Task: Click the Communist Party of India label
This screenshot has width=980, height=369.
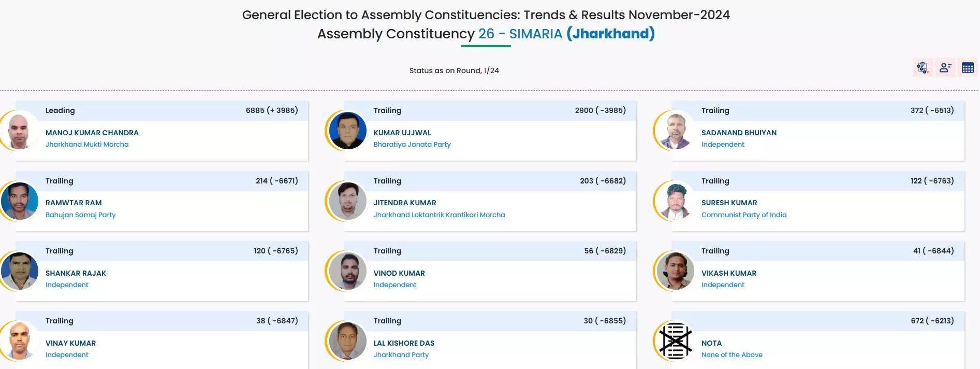Action: (x=744, y=215)
